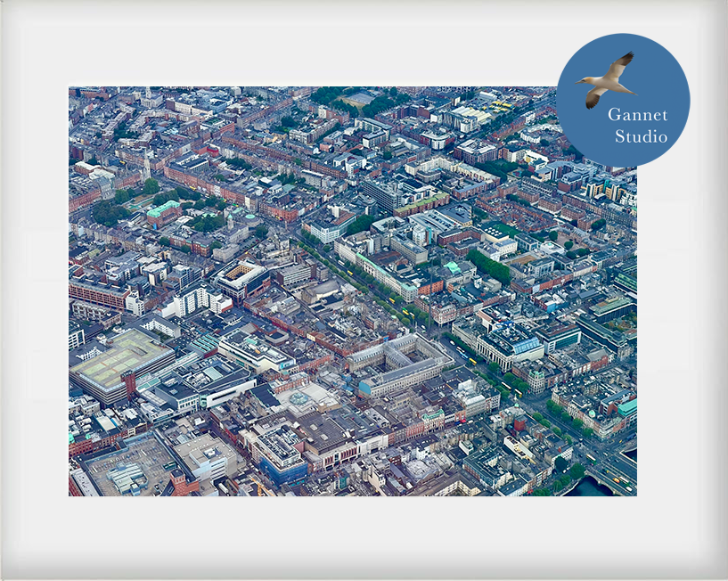Click the green park at the photo's top
The width and height of the screenshot is (728, 581).
(361, 98)
